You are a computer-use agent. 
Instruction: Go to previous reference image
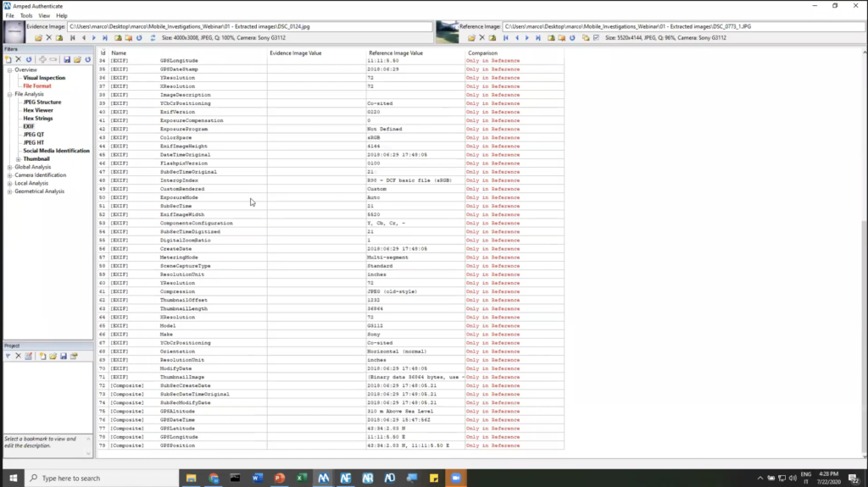click(516, 37)
